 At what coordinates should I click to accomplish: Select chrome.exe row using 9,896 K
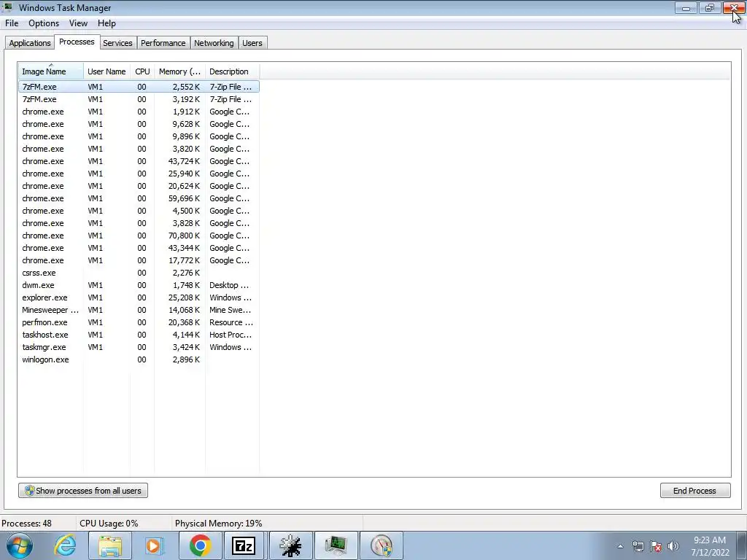[139, 136]
